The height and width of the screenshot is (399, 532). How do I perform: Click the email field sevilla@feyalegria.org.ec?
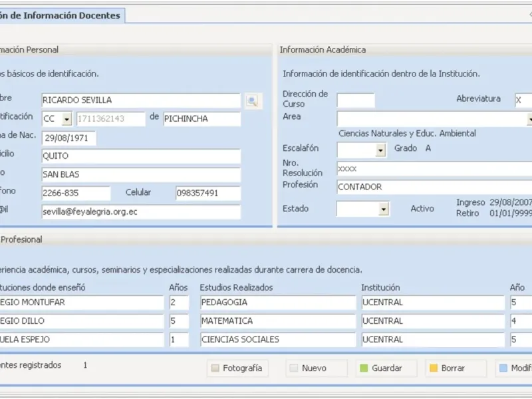pyautogui.click(x=141, y=212)
